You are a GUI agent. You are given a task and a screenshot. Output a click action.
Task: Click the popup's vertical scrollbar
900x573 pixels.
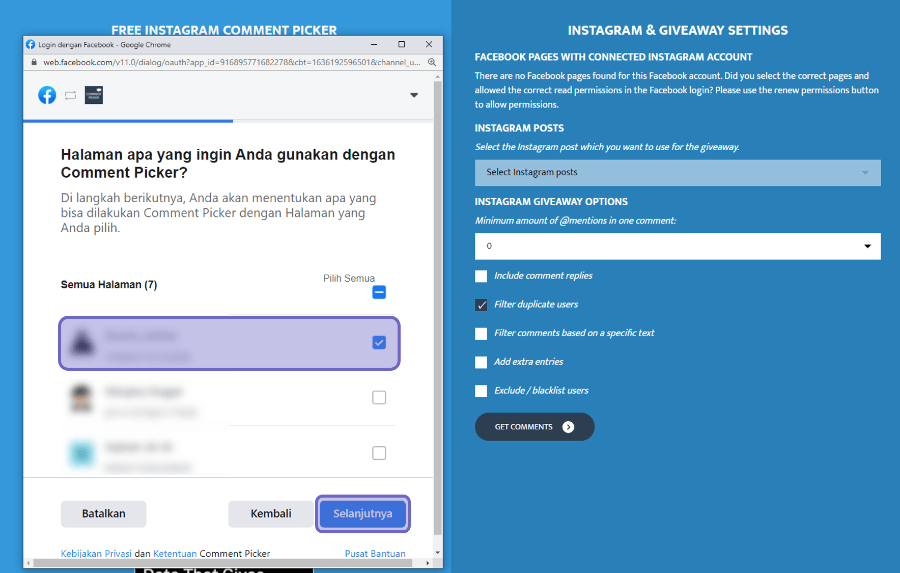coord(438,310)
